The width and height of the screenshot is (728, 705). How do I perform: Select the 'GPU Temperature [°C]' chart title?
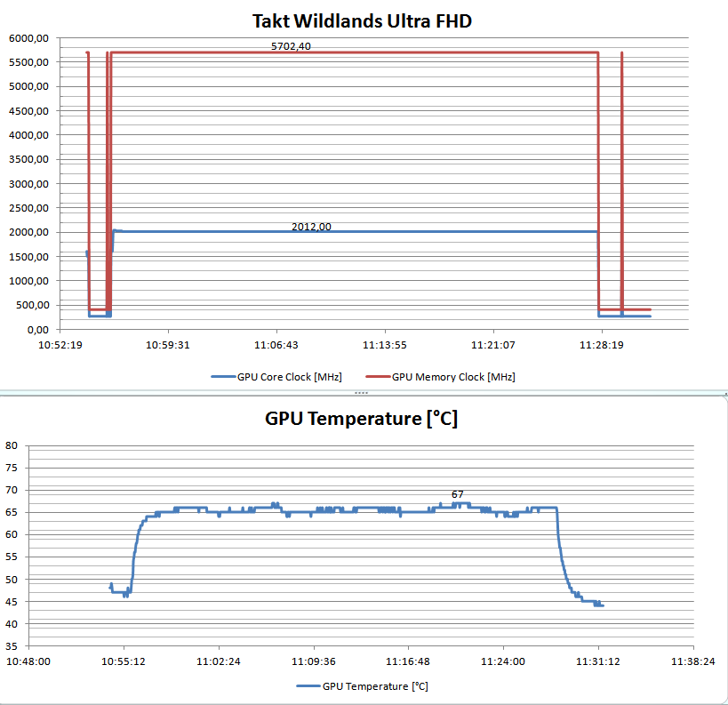pos(361,419)
